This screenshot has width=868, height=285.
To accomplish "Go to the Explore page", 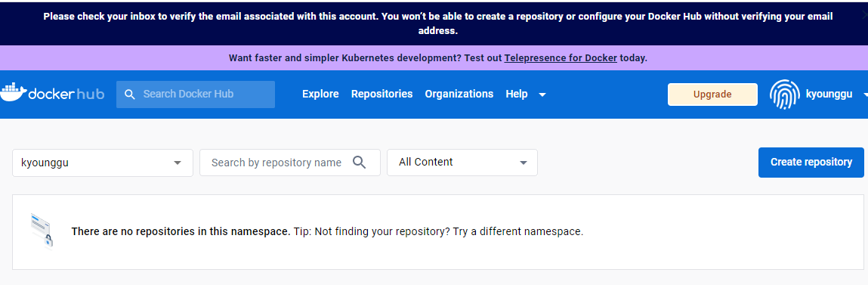I will 320,94.
